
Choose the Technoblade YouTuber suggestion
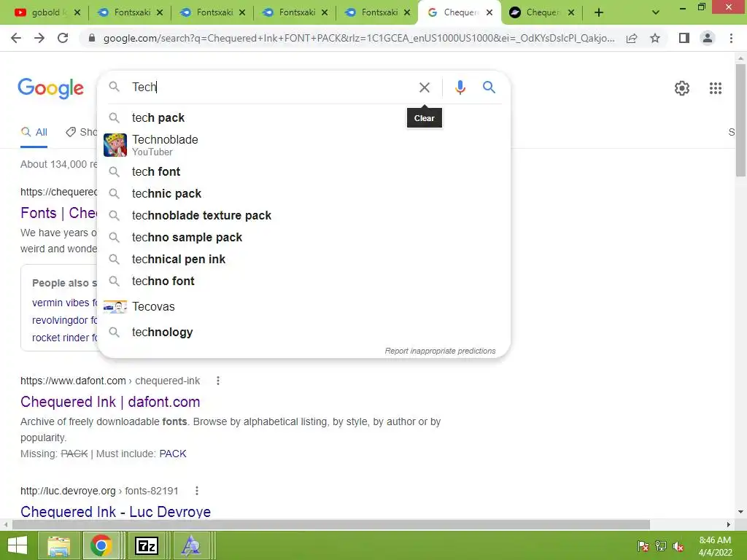303,145
